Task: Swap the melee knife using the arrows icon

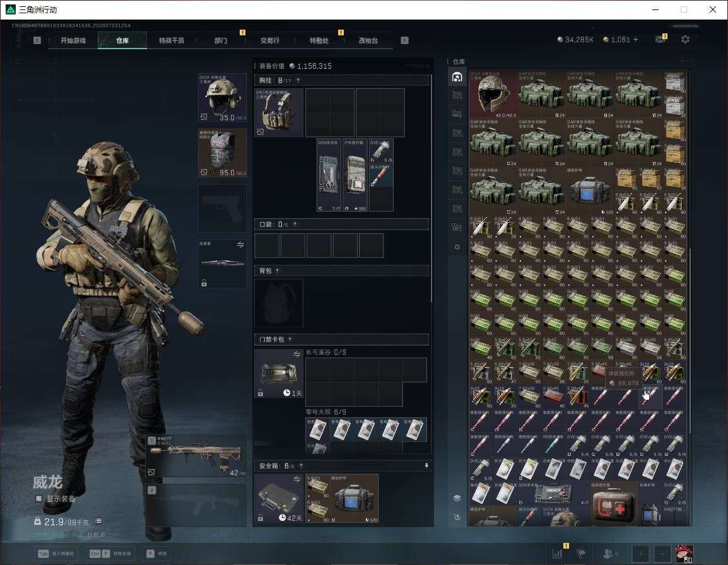Action: point(240,245)
